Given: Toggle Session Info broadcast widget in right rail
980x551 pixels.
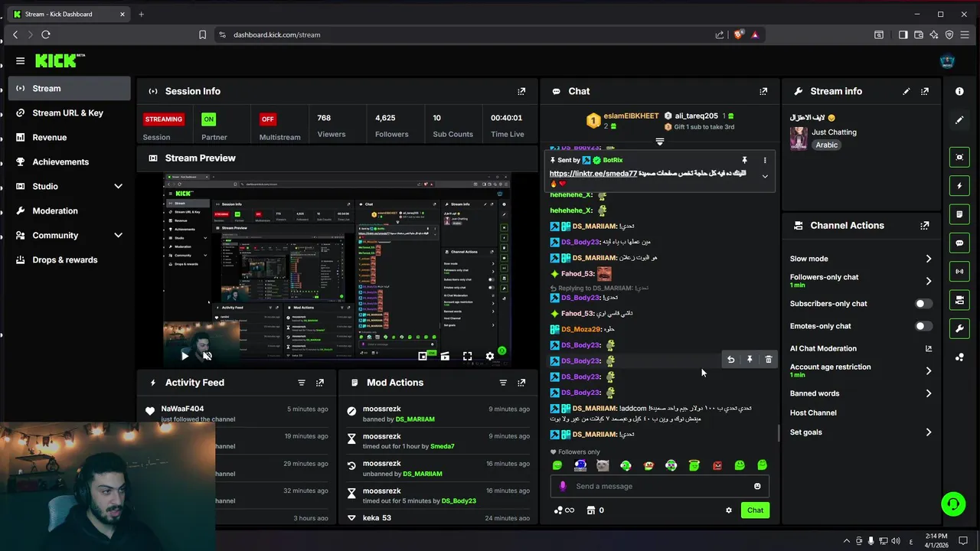Looking at the screenshot, I should tap(959, 271).
